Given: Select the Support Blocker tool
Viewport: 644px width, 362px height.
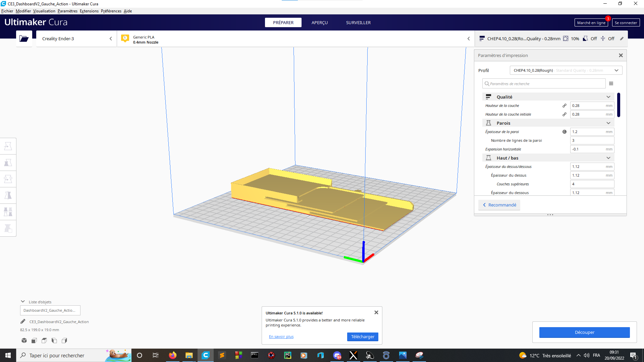Looking at the screenshot, I should (x=8, y=228).
